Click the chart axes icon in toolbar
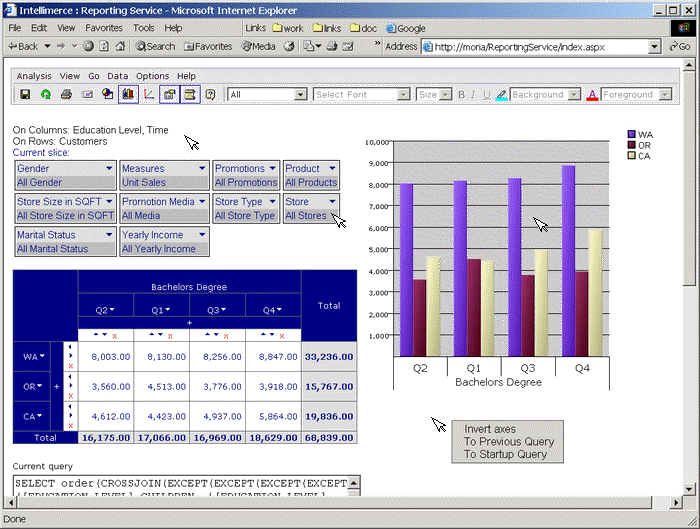The height and width of the screenshot is (529, 700). click(x=149, y=94)
